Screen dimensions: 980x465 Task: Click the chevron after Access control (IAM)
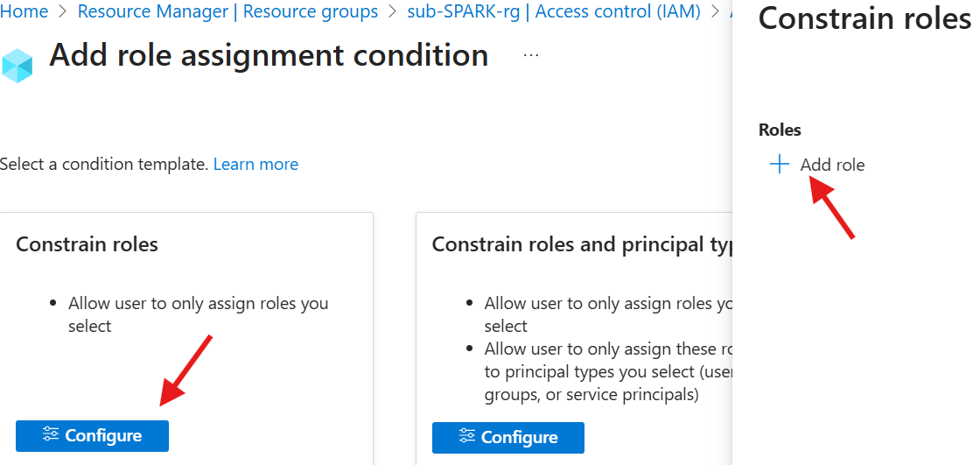coord(716,12)
